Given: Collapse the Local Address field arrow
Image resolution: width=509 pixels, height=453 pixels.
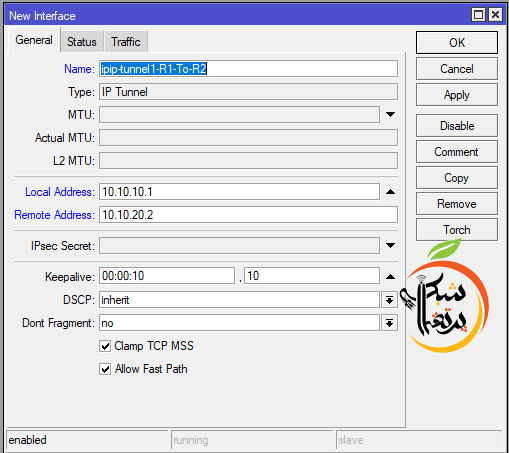Looking at the screenshot, I should tap(390, 192).
